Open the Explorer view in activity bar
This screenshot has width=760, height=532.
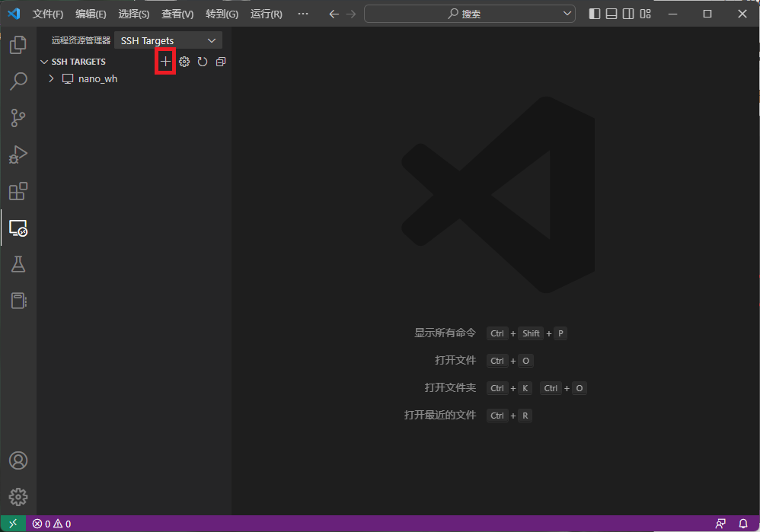tap(18, 45)
